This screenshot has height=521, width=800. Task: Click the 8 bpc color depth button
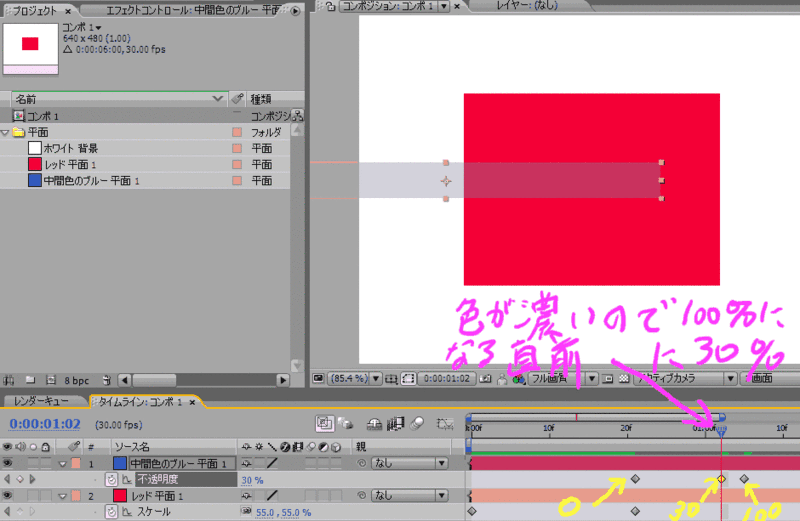77,380
